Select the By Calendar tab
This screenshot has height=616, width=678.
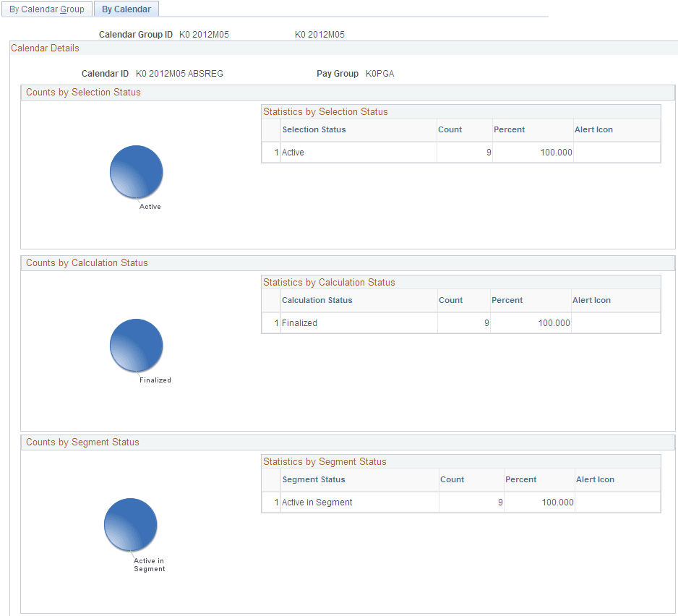pyautogui.click(x=126, y=9)
